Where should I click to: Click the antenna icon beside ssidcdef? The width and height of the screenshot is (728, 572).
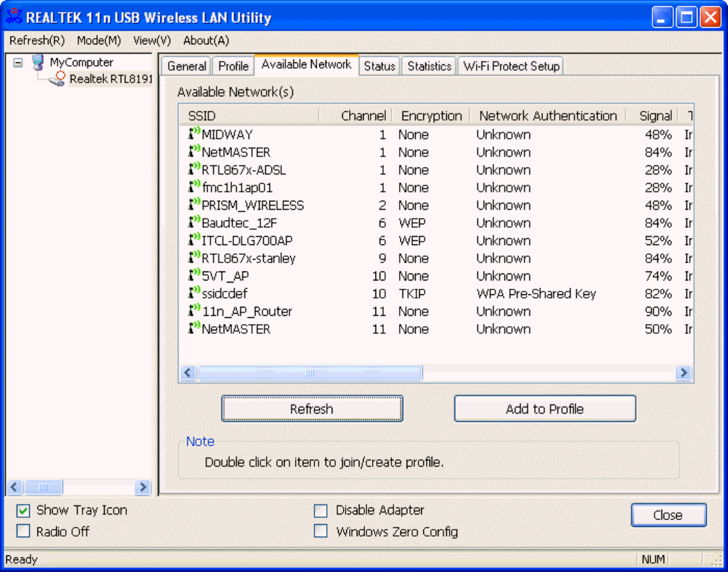[194, 292]
